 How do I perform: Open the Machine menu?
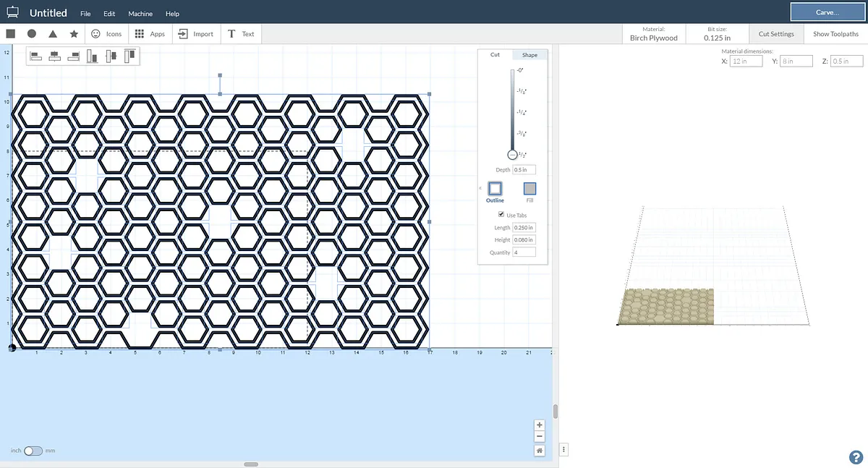pyautogui.click(x=140, y=14)
